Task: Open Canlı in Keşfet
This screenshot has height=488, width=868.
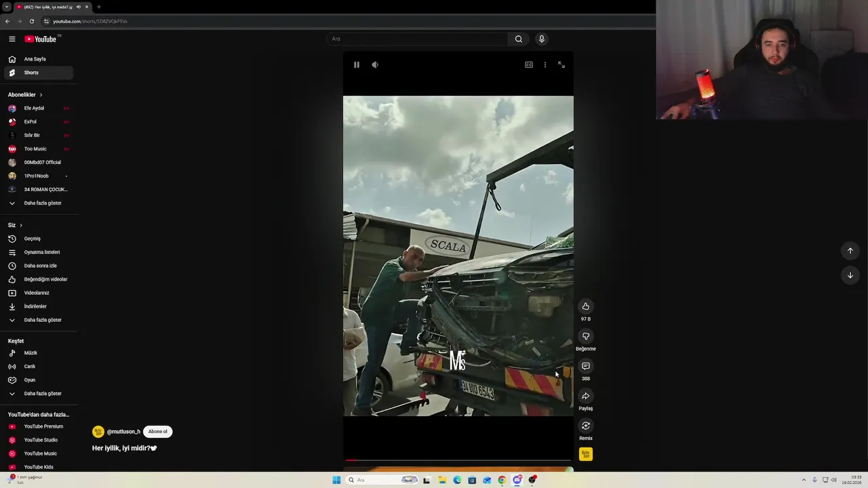Action: click(x=38, y=367)
